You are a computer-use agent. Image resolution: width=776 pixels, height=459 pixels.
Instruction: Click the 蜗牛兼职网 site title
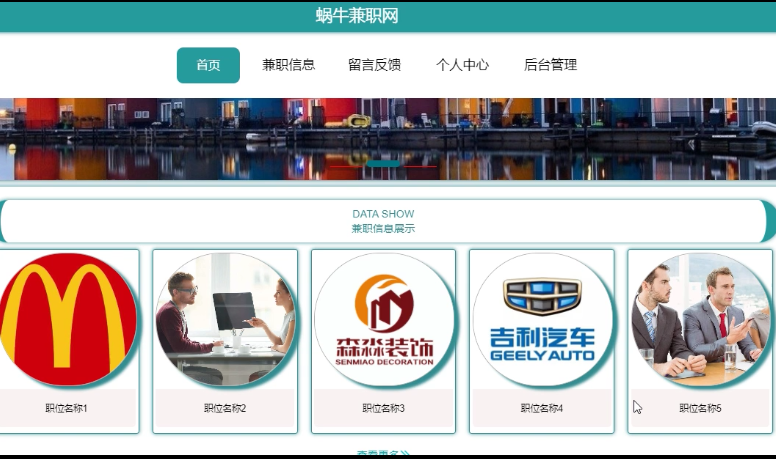pos(357,16)
